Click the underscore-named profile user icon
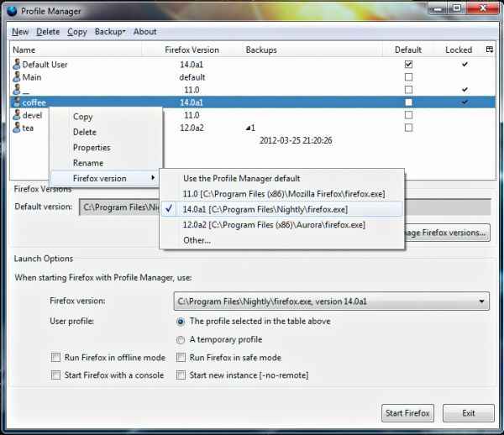 [x=17, y=90]
